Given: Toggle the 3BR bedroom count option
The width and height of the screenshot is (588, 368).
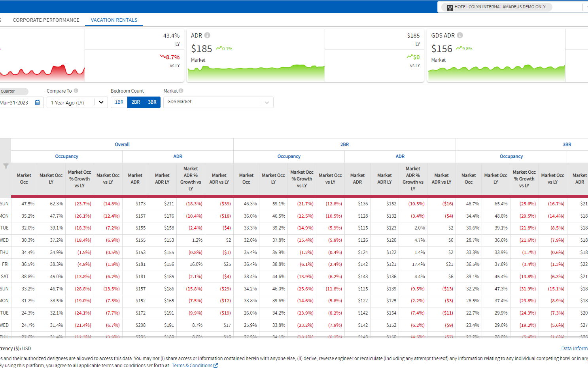Looking at the screenshot, I should (x=152, y=102).
